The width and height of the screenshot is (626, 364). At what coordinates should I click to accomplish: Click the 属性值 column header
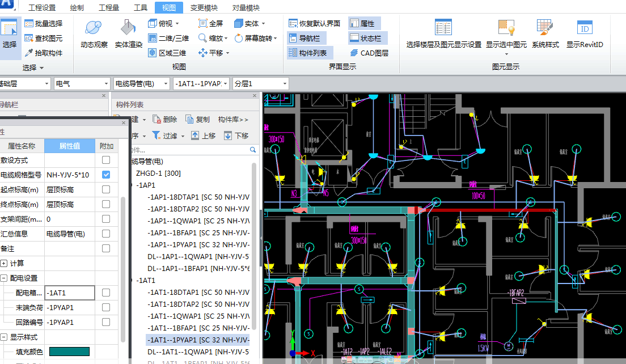[x=70, y=146]
